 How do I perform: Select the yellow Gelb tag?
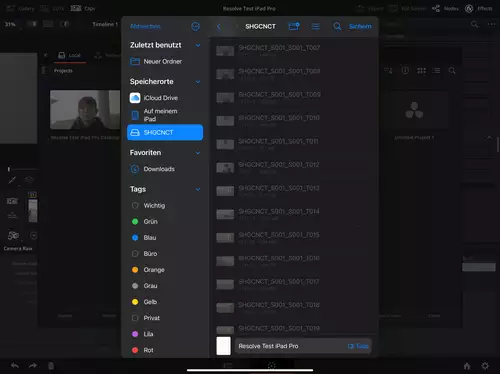(x=165, y=302)
